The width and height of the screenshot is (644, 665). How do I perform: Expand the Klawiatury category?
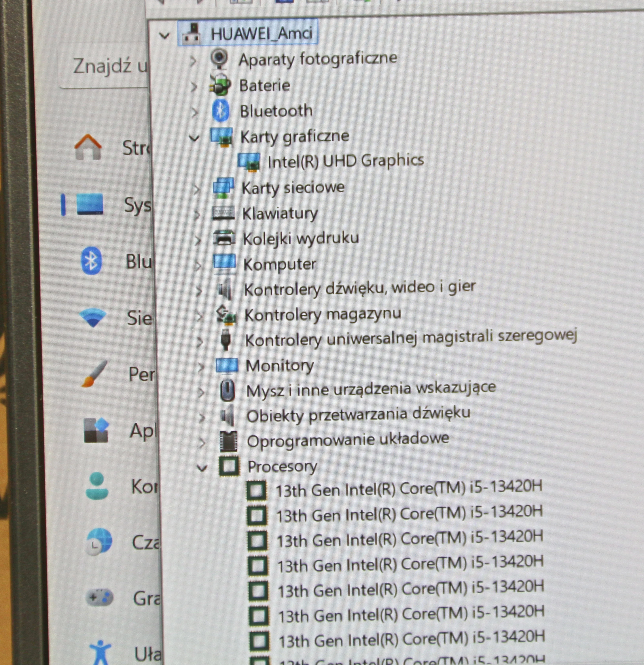coord(197,215)
